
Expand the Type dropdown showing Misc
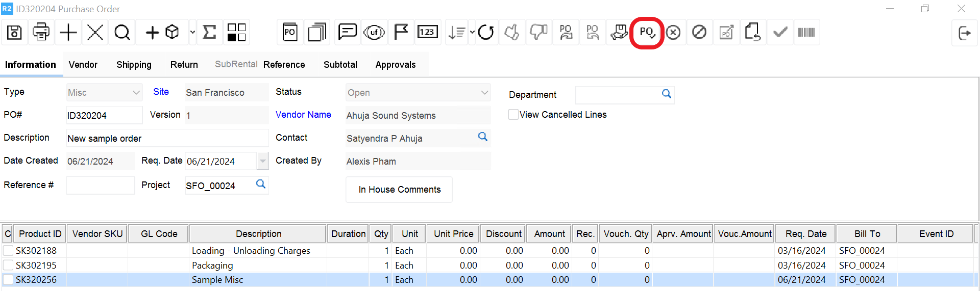(136, 93)
